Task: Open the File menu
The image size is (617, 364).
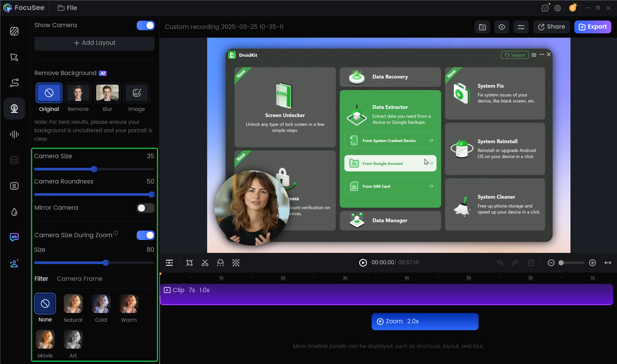Action: tap(67, 8)
